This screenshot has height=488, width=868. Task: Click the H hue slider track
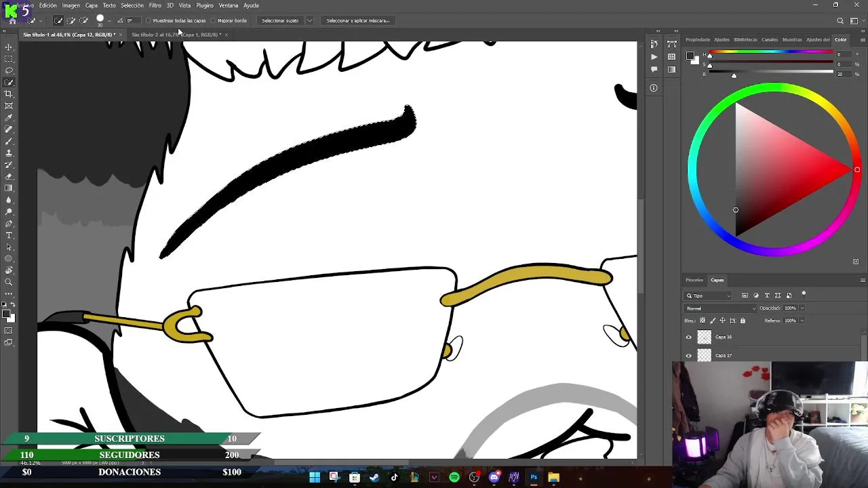tap(772, 53)
